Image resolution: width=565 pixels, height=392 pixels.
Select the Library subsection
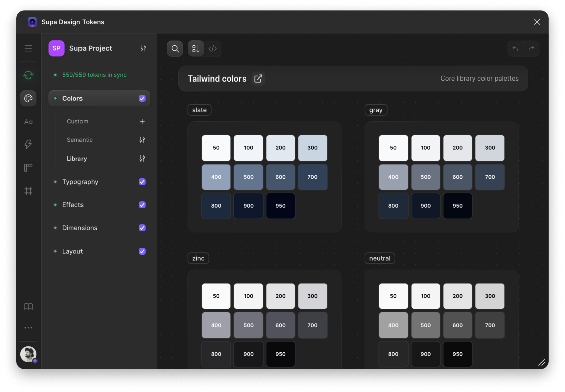tap(77, 159)
